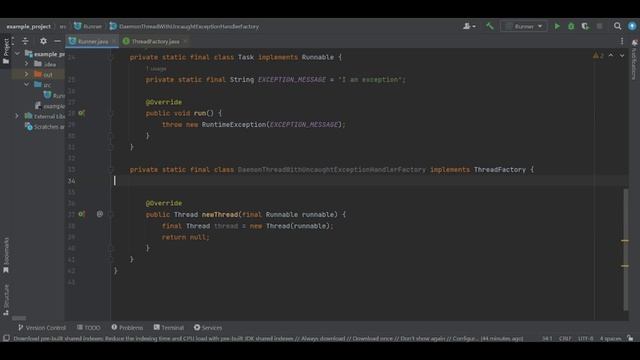Collapse the src folder in the project tree
Viewport: 640px width, 360px height.
[x=27, y=85]
